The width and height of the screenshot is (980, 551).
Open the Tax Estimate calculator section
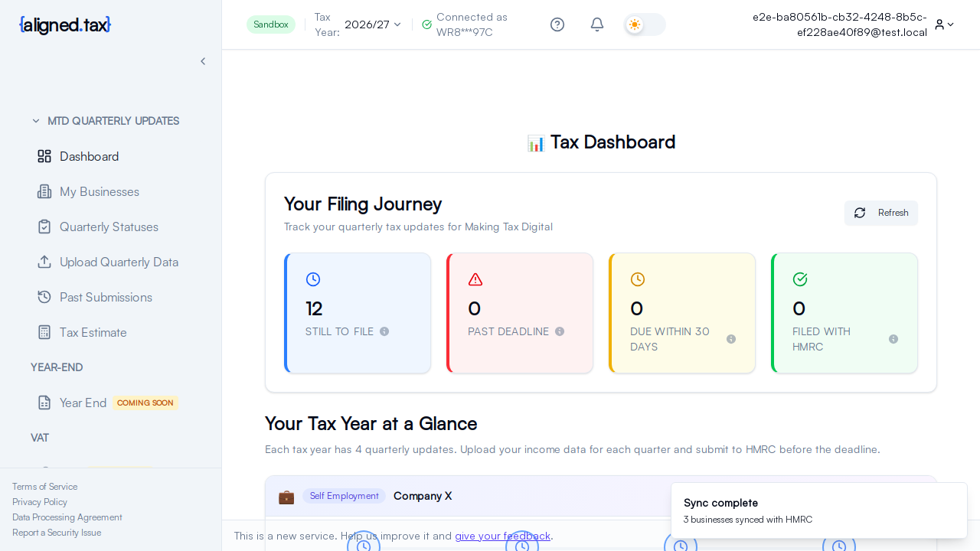(93, 332)
